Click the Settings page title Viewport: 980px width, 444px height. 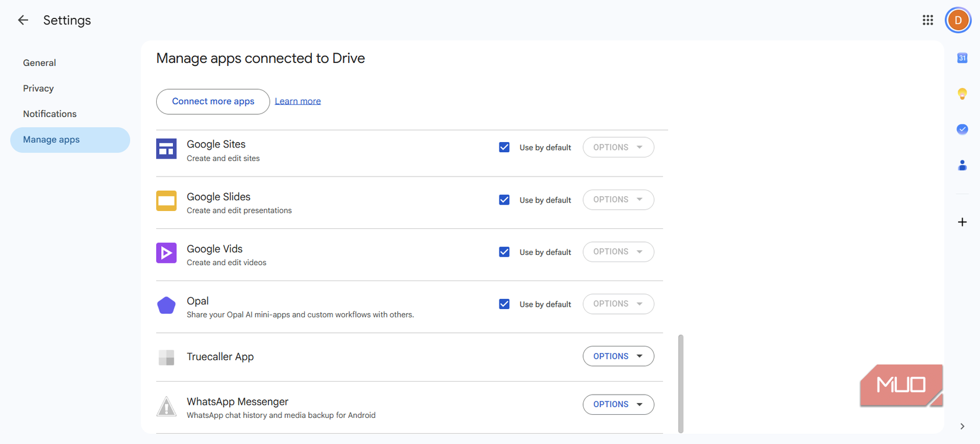[67, 20]
